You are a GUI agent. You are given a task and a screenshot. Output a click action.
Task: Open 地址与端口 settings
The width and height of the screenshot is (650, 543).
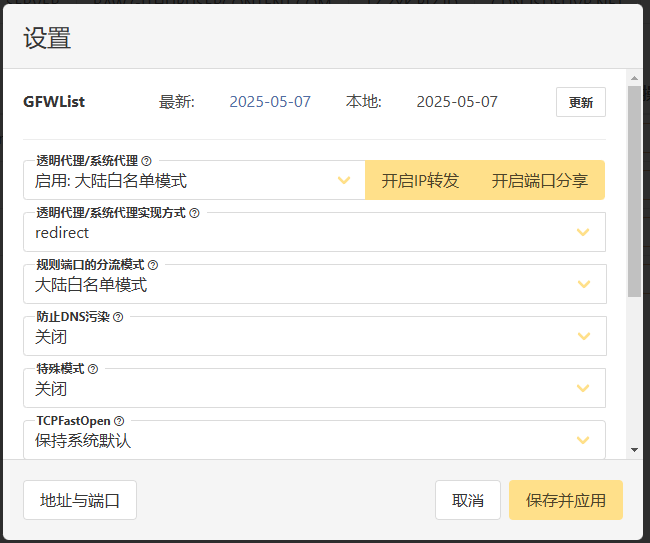tap(80, 500)
